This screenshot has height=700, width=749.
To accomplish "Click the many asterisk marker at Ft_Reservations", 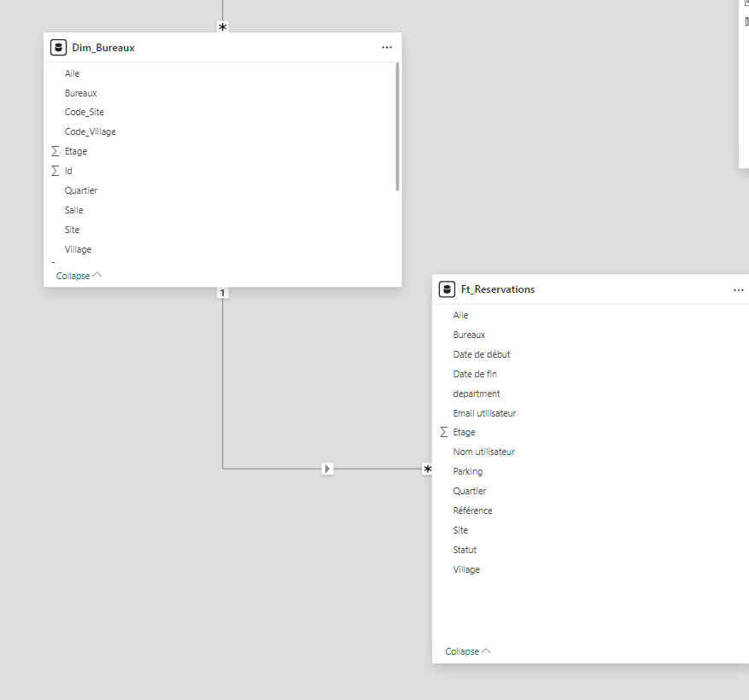I will (x=427, y=469).
